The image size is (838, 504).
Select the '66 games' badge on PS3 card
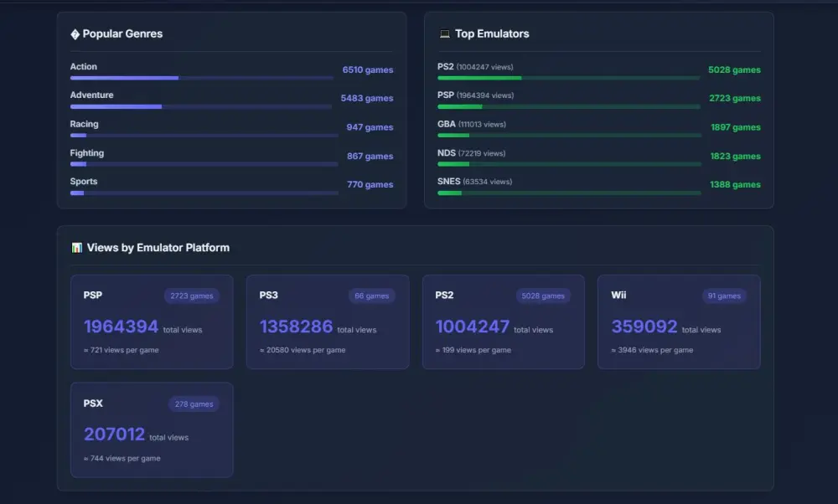[372, 296]
